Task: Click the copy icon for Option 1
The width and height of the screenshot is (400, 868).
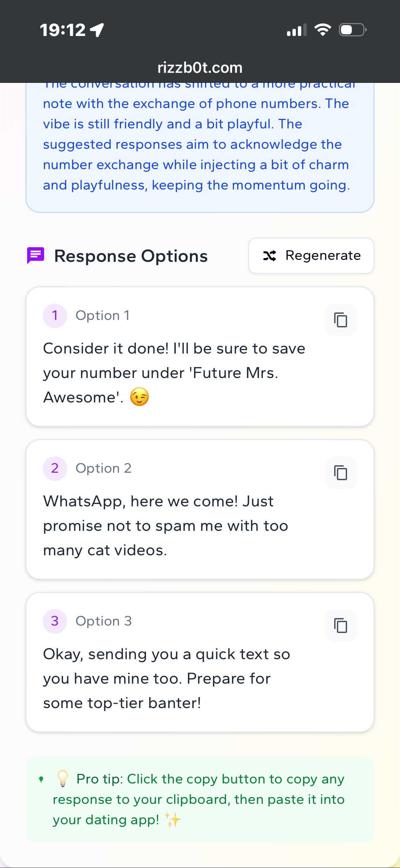Action: 340,320
